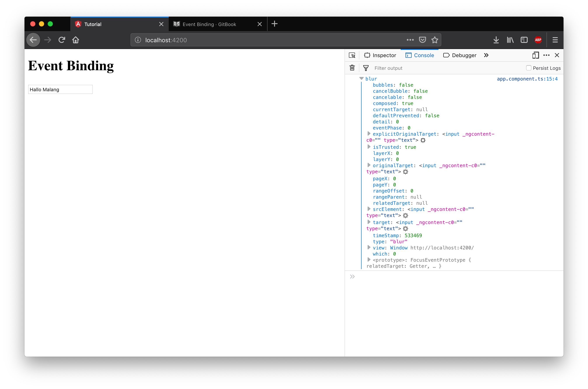Click inside the Hallo Malang input field
Screen dimensions: 588x389
pos(61,89)
